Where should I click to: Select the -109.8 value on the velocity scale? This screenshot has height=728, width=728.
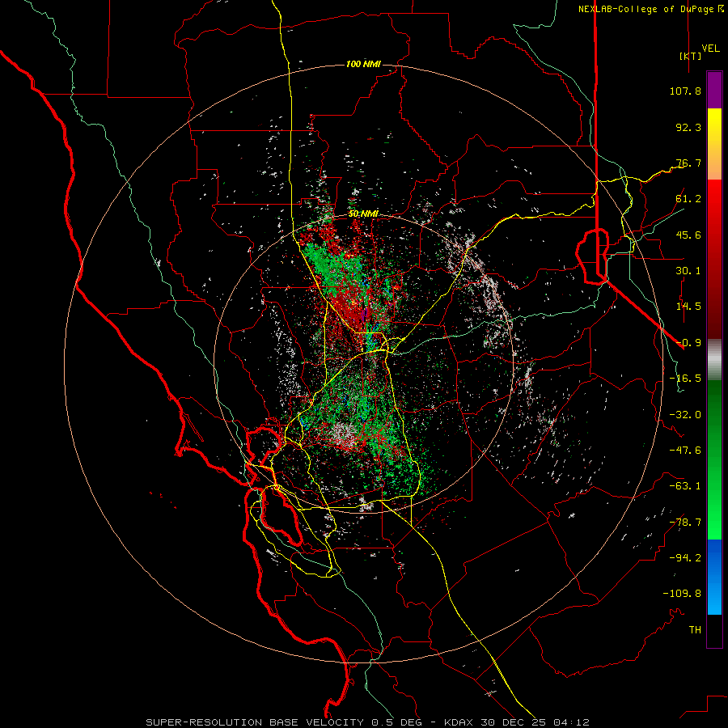682,594
